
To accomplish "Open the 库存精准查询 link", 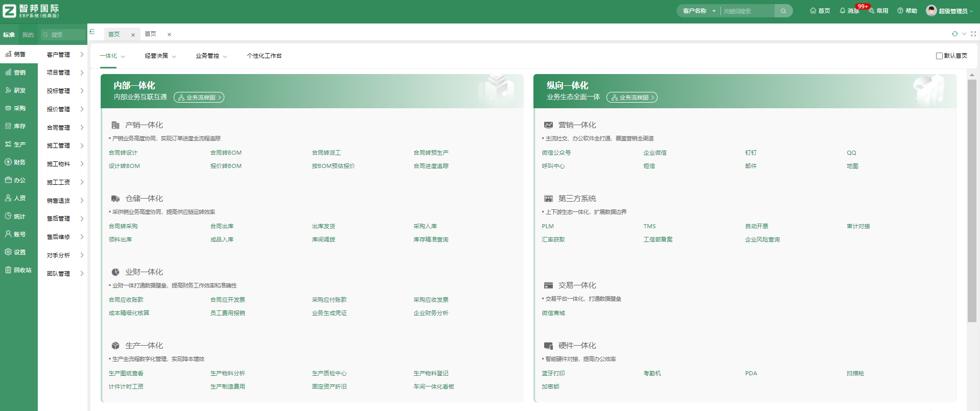I will [x=431, y=239].
